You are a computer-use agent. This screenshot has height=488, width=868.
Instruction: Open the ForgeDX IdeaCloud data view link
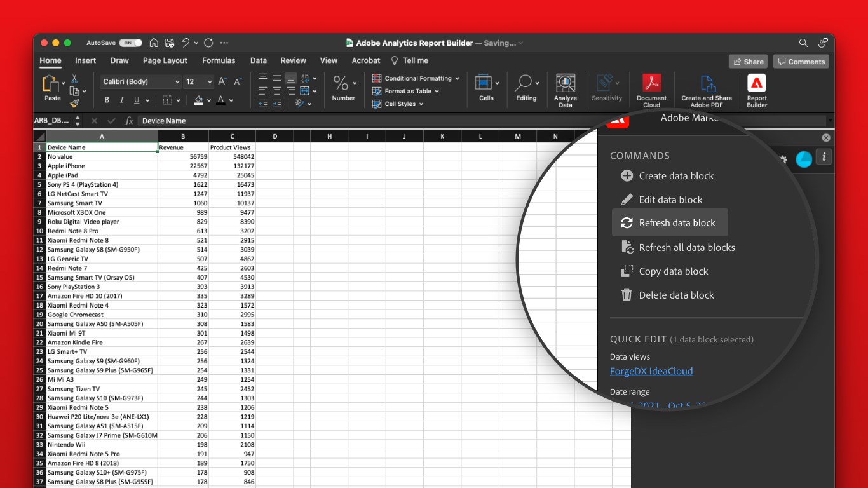coord(651,371)
